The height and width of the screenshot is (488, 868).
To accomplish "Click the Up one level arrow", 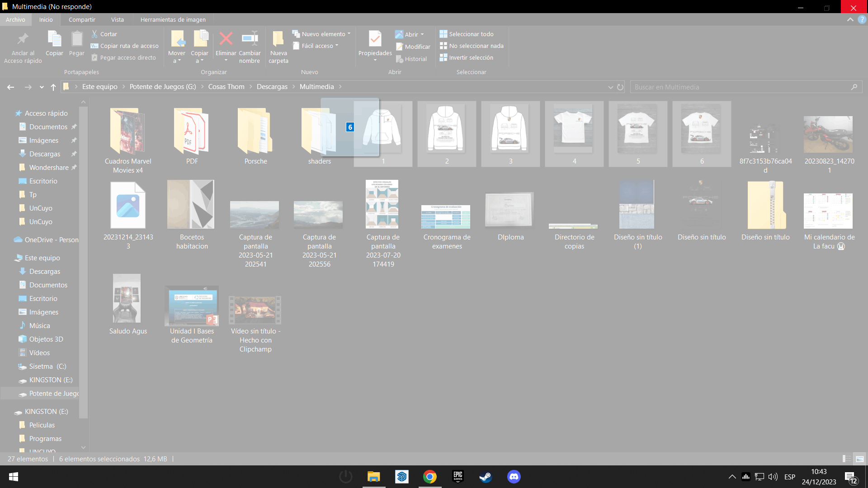I will [x=53, y=87].
